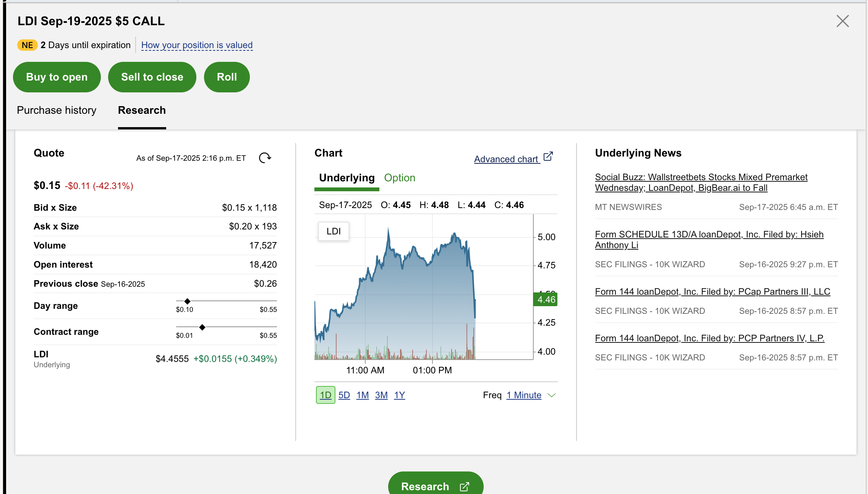
Task: Click the Day range marker
Action: point(187,301)
